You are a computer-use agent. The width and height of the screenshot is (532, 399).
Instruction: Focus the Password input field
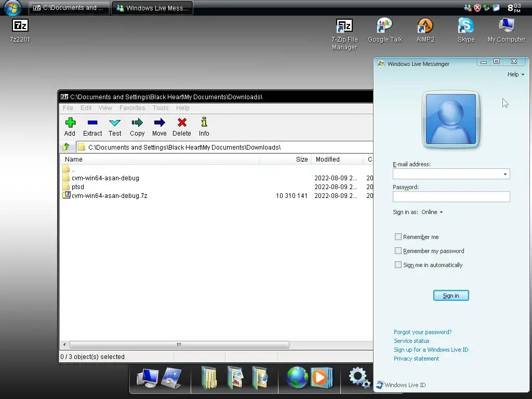click(451, 196)
